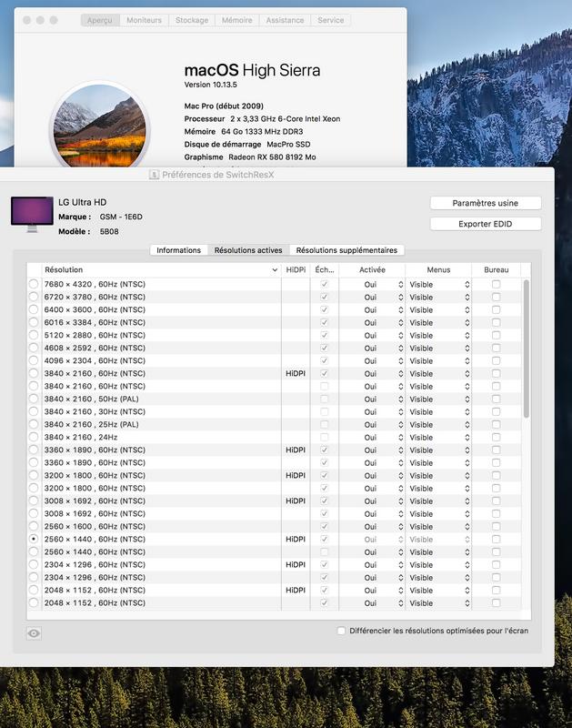
Task: Open the Mémoire tab in About This Mac
Action: tap(237, 20)
